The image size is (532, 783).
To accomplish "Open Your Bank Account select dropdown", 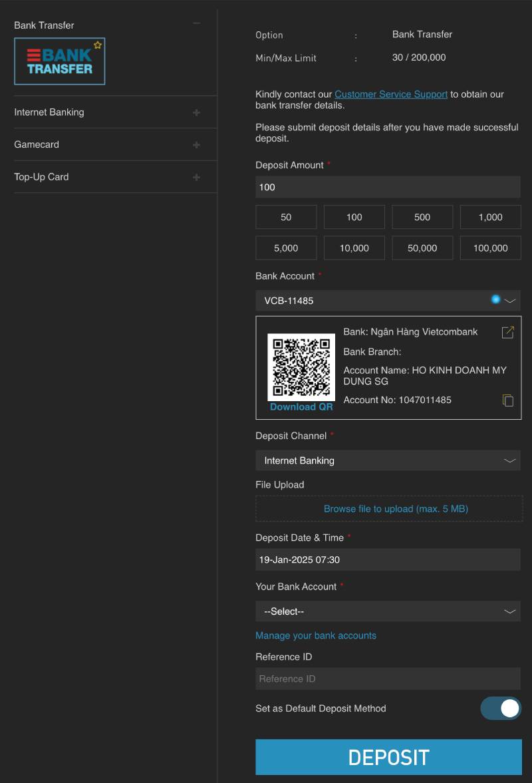I will click(388, 611).
